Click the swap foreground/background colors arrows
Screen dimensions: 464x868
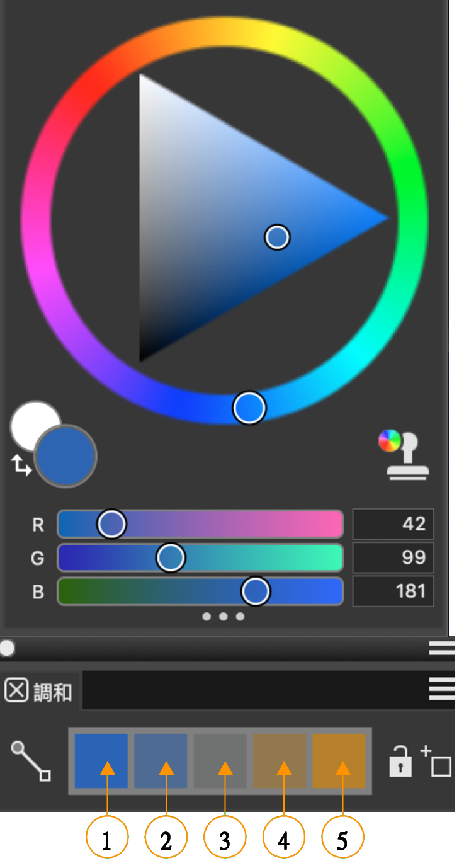pos(21,465)
